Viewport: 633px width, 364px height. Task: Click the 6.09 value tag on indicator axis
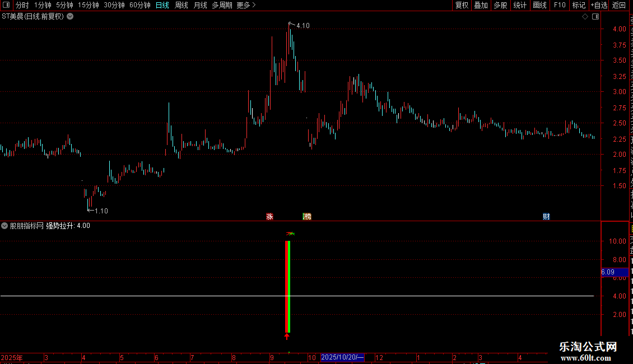click(615, 272)
